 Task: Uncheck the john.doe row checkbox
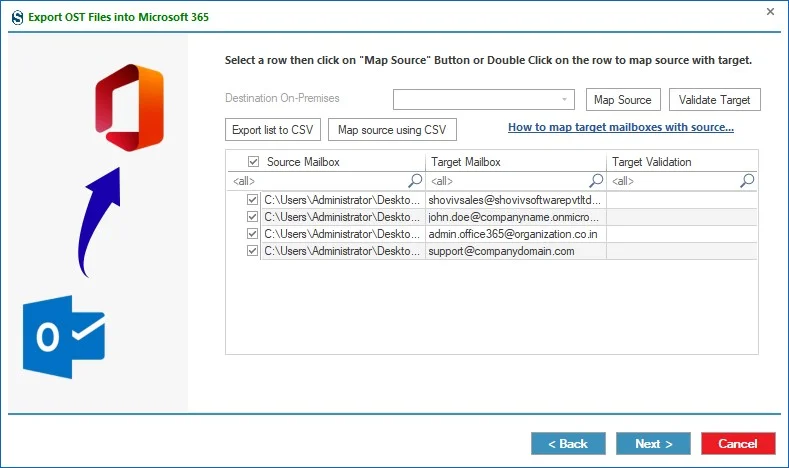252,217
